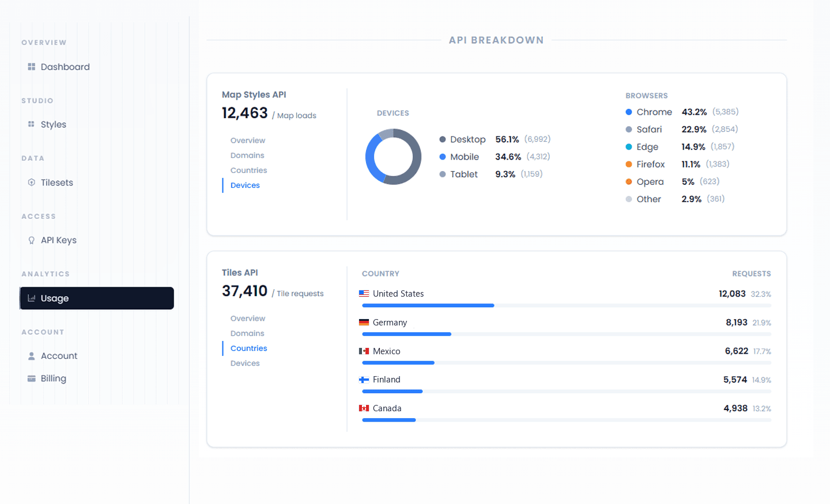Click the Billing card icon

point(31,378)
